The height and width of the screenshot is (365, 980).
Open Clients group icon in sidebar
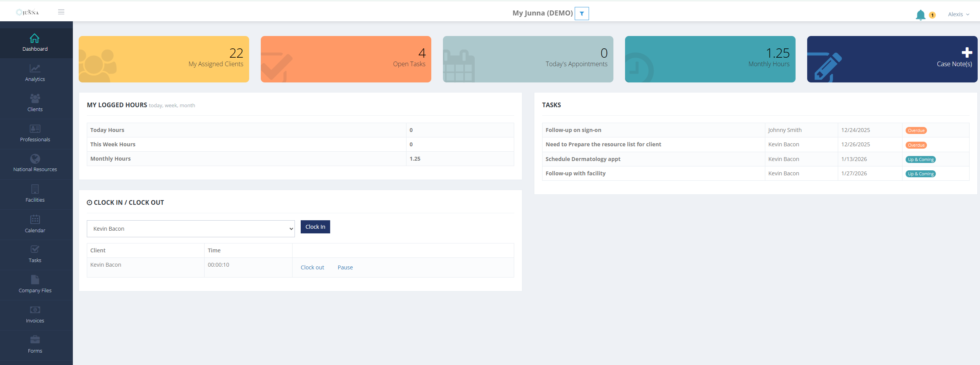click(35, 98)
